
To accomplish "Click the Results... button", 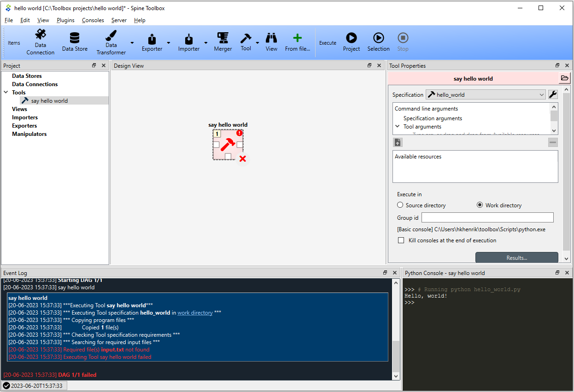I will pyautogui.click(x=516, y=258).
